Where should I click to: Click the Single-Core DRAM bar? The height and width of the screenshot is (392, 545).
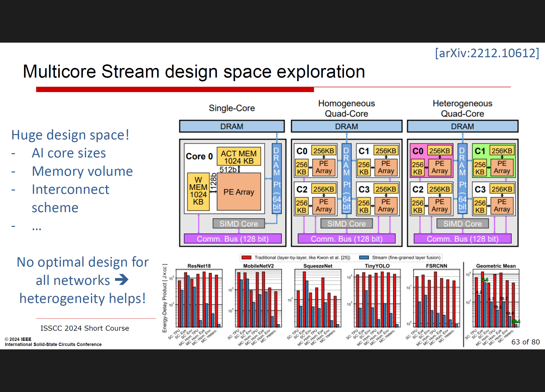point(232,126)
